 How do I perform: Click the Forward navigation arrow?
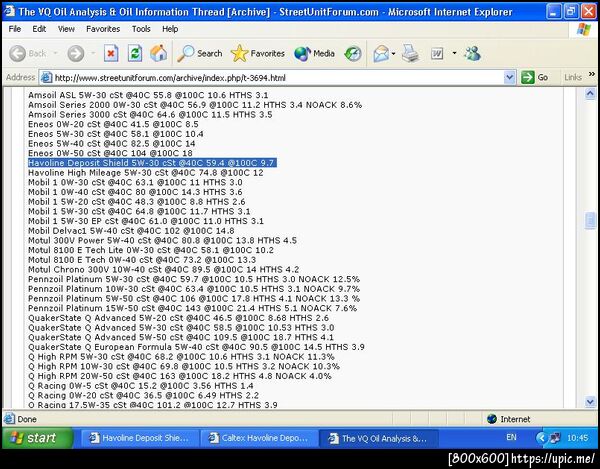[75, 54]
